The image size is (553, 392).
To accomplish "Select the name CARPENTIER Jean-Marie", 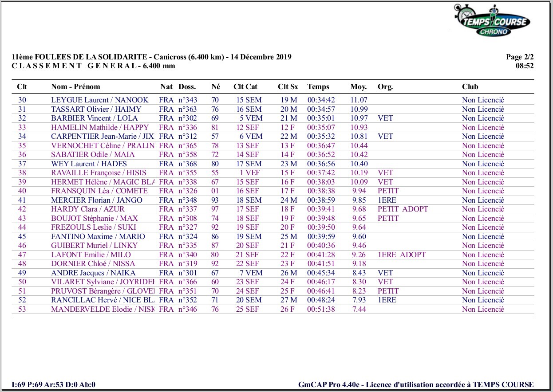I will coord(95,137).
